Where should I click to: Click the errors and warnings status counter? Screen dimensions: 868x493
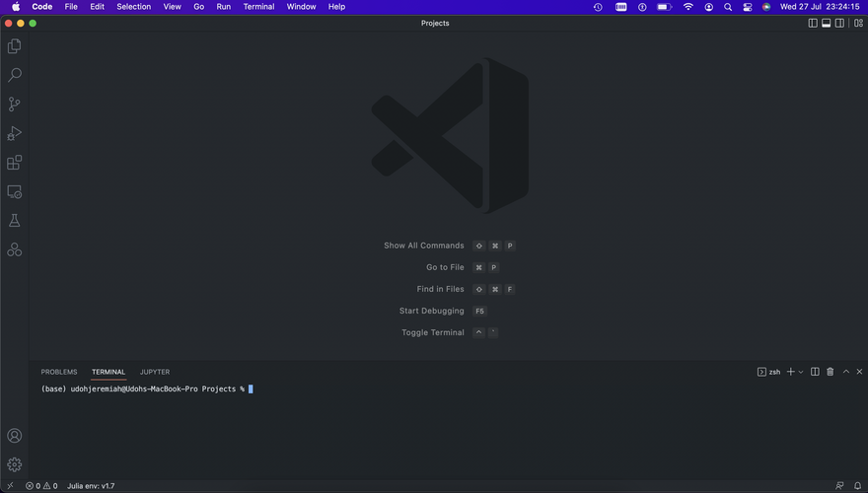click(41, 486)
